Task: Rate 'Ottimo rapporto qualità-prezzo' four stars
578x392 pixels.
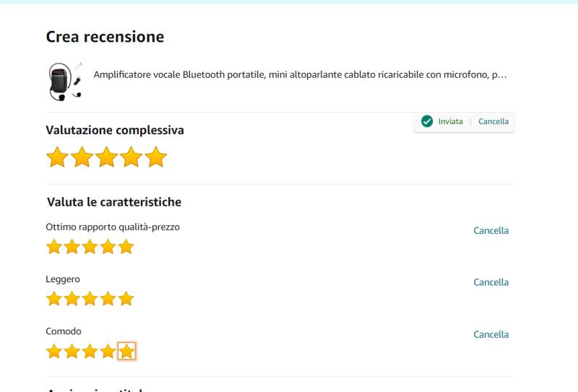Action: point(108,248)
